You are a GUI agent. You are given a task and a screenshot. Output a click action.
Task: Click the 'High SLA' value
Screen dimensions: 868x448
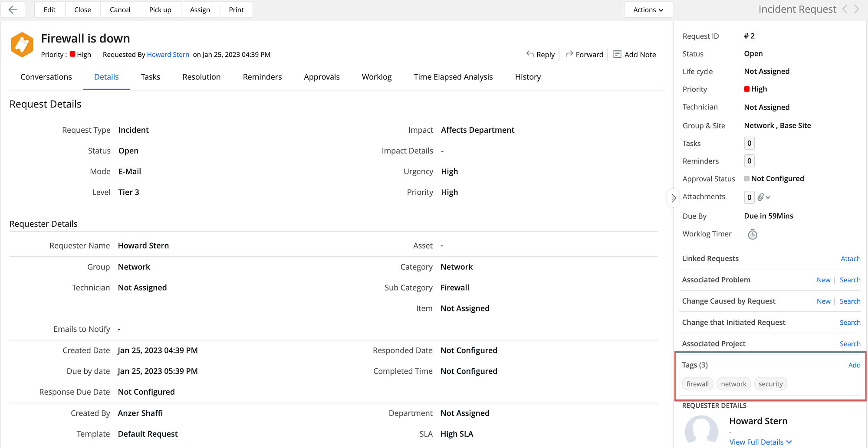(x=457, y=434)
